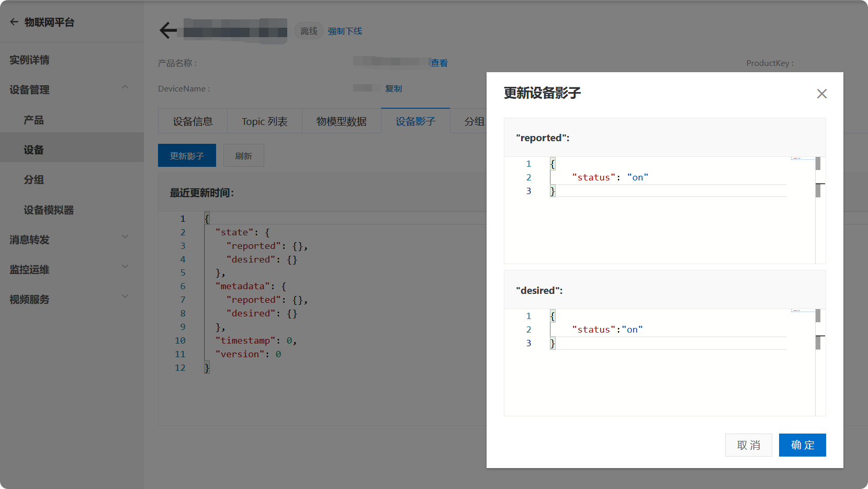Click inside the reported JSON editor status line
The image size is (868, 489).
pyautogui.click(x=668, y=177)
